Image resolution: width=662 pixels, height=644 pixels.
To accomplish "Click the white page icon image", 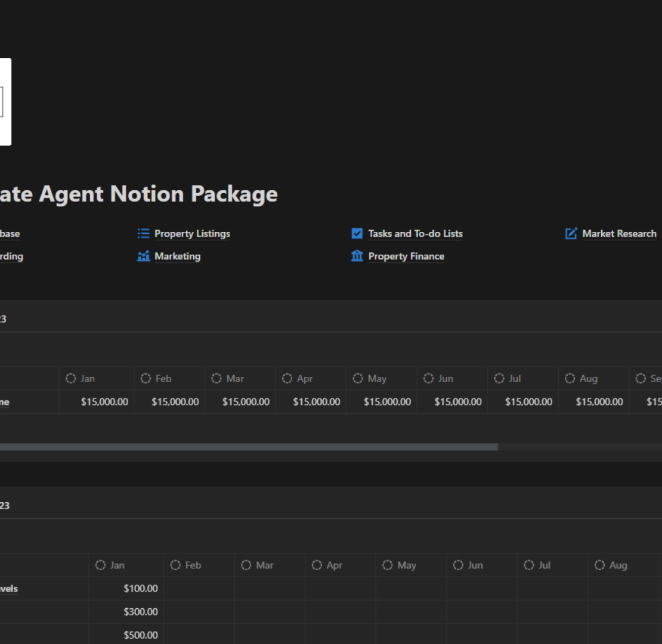I will [5, 102].
